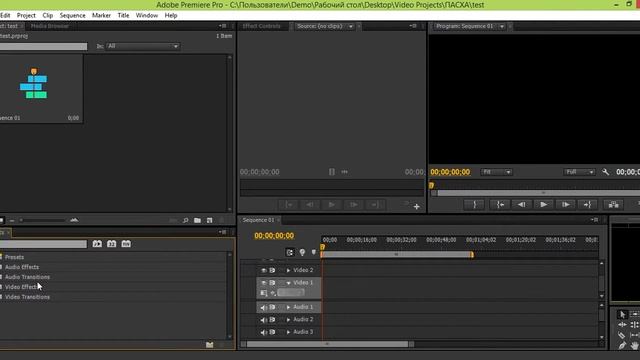Click the plus button editor in Source monitor
640x360 pixels.
(416, 207)
